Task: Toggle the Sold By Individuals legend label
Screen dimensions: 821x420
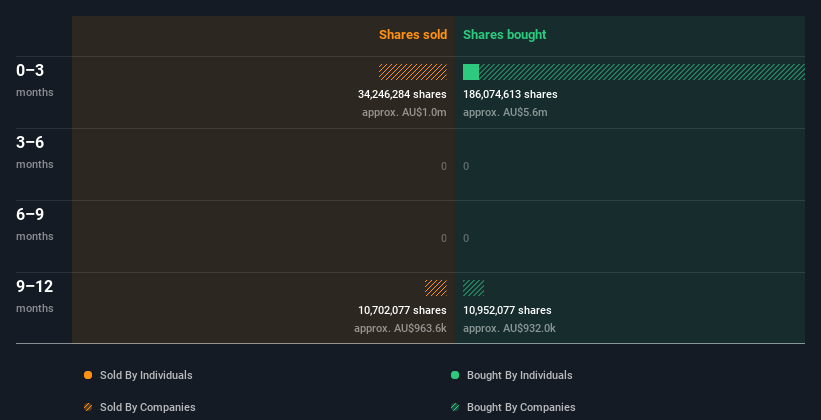Action: [146, 375]
